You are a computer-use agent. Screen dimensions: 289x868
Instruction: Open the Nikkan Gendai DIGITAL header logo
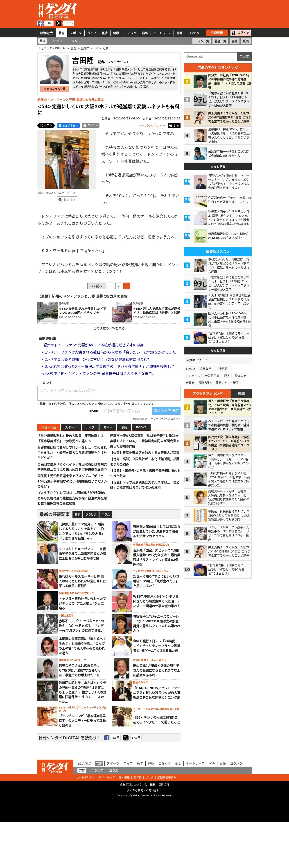(58, 10)
